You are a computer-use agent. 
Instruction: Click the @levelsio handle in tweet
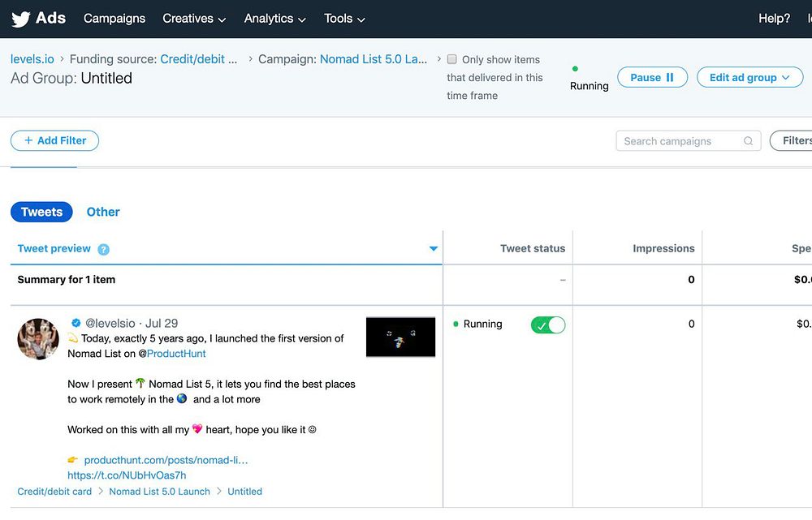tap(110, 324)
